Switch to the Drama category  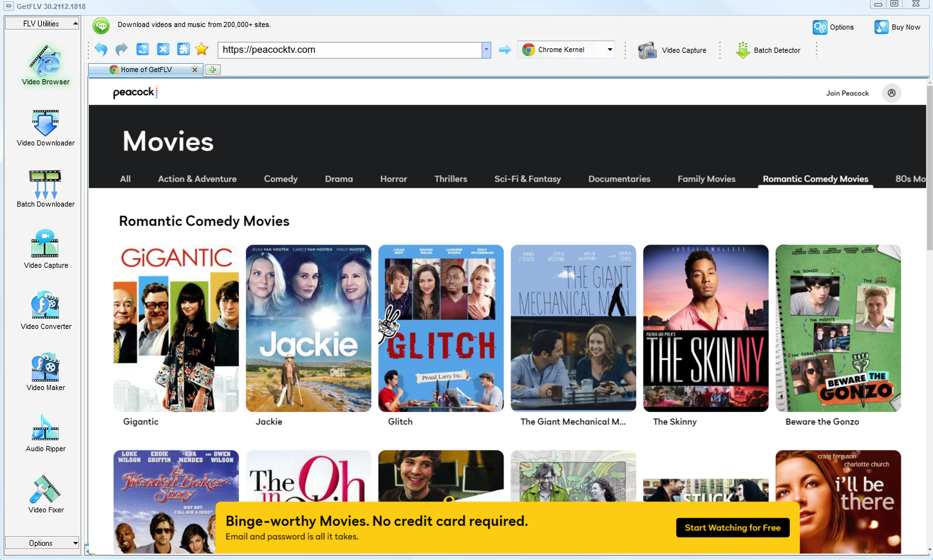[x=339, y=179]
